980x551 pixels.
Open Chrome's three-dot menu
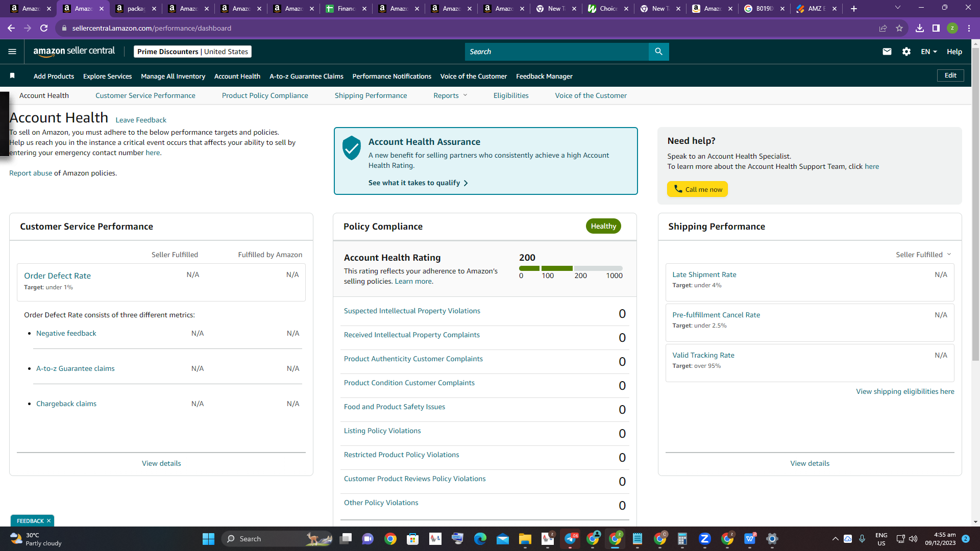coord(969,28)
